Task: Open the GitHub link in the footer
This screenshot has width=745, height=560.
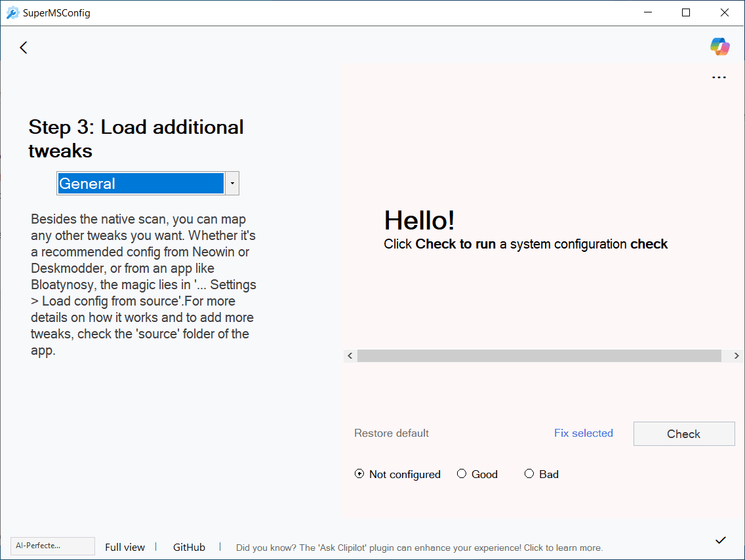Action: pos(189,547)
